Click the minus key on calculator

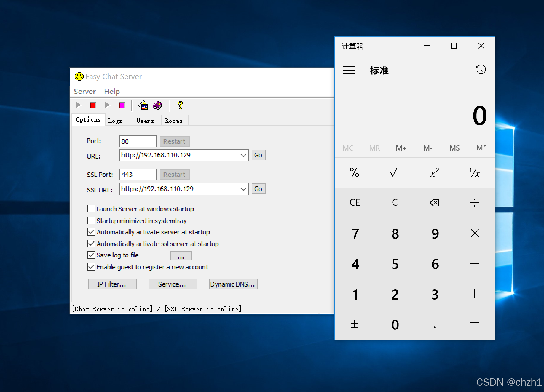(x=475, y=263)
